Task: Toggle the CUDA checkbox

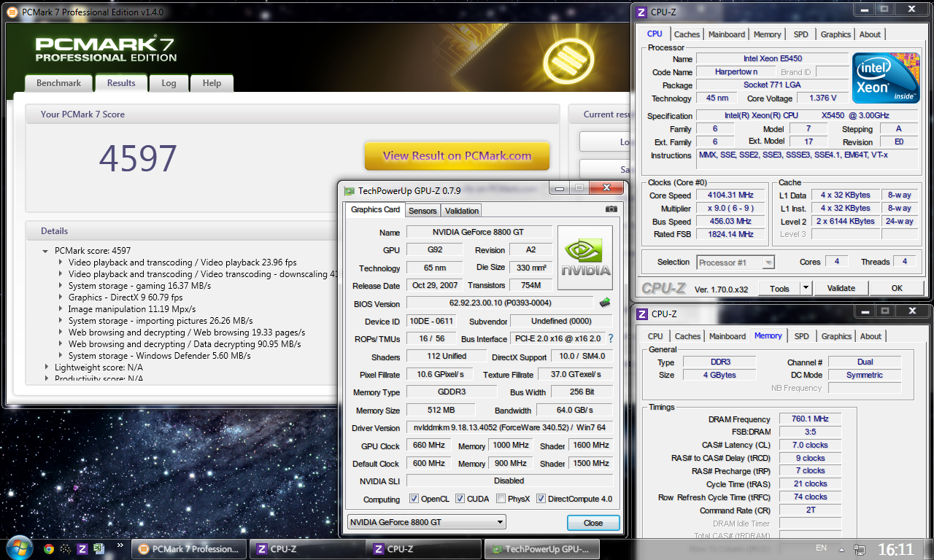Action: coord(460,499)
